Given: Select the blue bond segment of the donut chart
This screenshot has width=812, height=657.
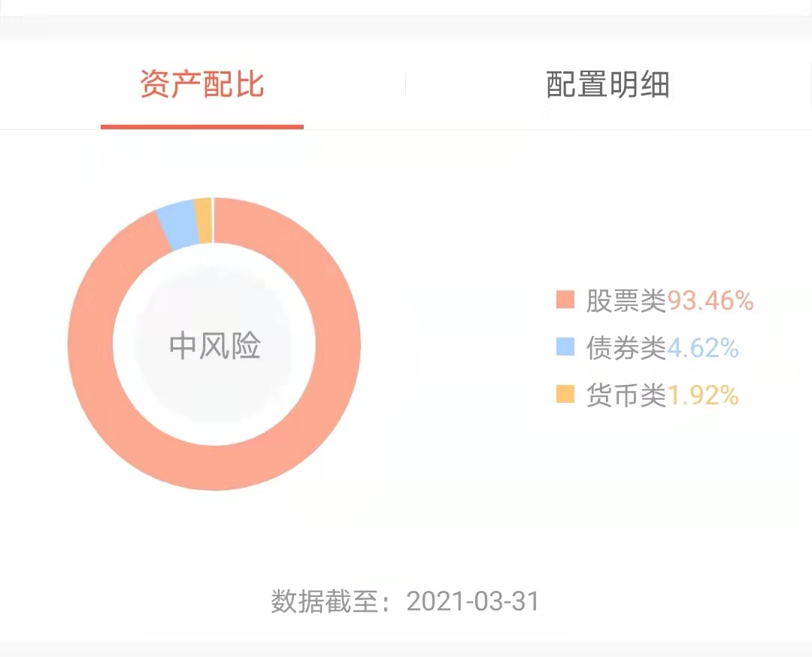Looking at the screenshot, I should [x=178, y=222].
